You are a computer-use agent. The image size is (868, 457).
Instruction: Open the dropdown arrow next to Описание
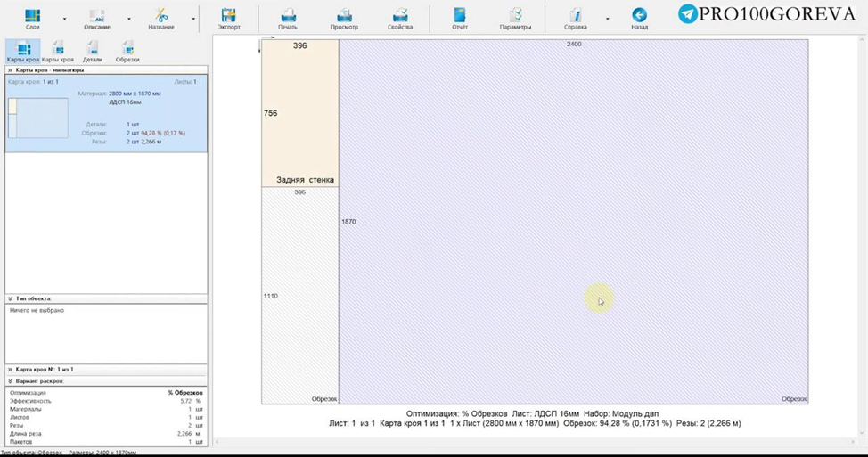(129, 19)
